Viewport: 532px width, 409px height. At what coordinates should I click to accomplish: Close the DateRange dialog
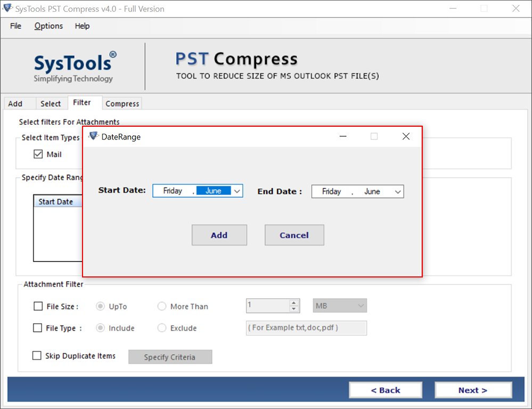click(406, 136)
